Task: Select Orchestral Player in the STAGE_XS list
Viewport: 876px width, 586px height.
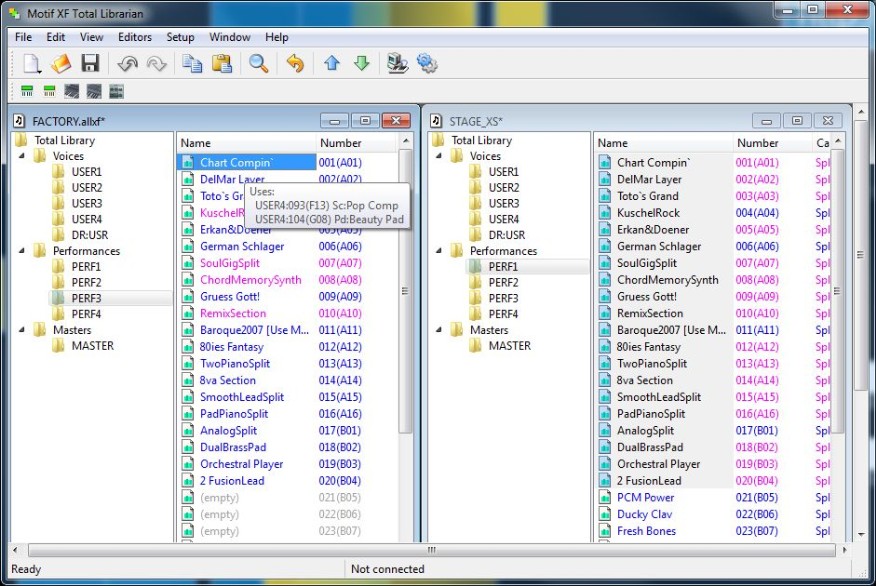Action: tap(659, 464)
